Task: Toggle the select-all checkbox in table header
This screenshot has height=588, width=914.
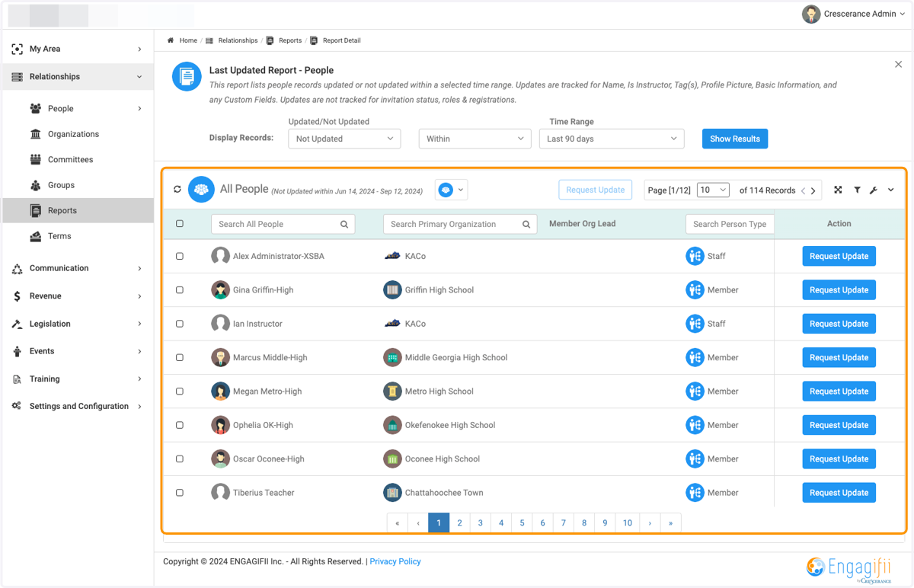Action: [x=180, y=224]
